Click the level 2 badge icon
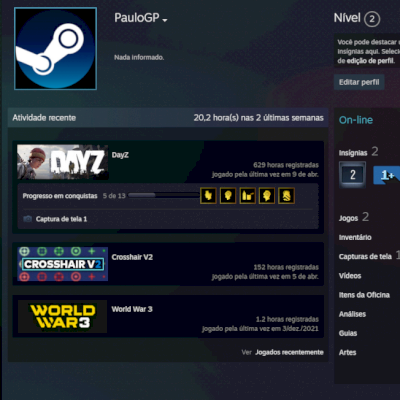This screenshot has width=400, height=400. pos(352,174)
